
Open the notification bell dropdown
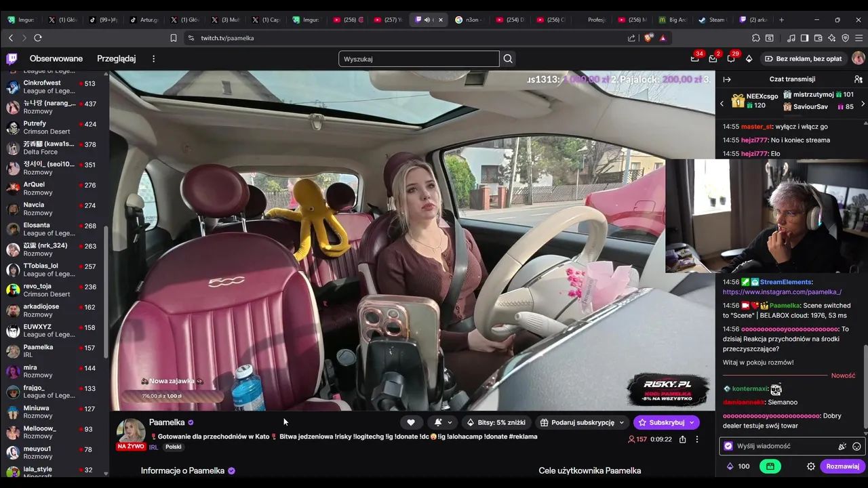coord(443,422)
